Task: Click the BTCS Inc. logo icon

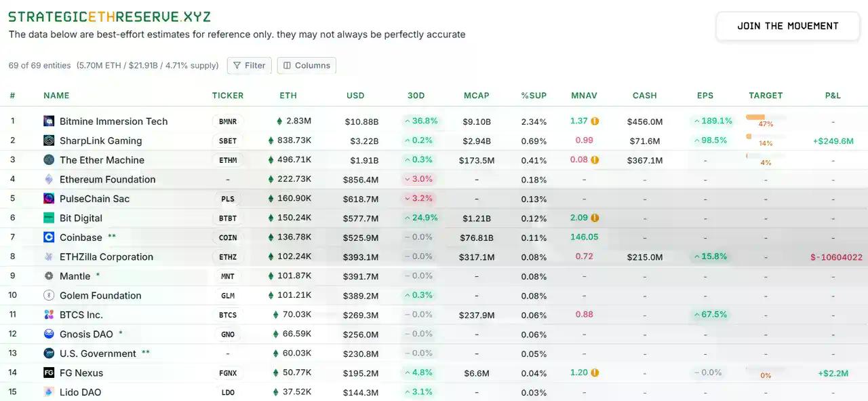Action: point(49,315)
